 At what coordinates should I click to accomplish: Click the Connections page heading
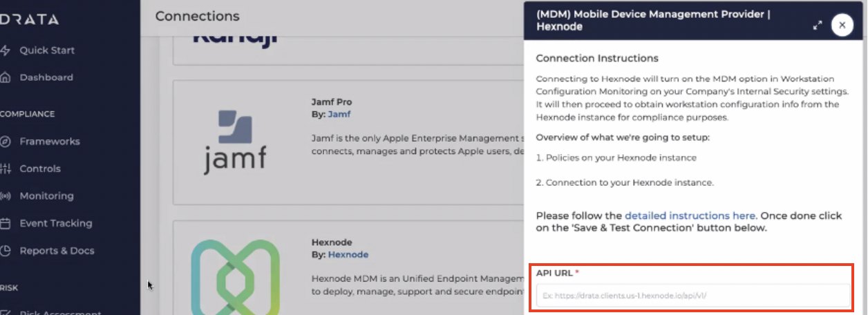pyautogui.click(x=198, y=16)
